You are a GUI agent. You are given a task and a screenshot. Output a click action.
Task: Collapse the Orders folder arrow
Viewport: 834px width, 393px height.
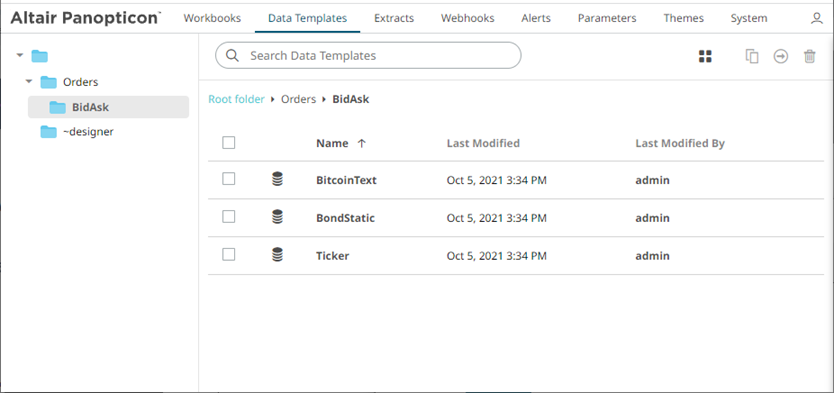click(x=29, y=81)
